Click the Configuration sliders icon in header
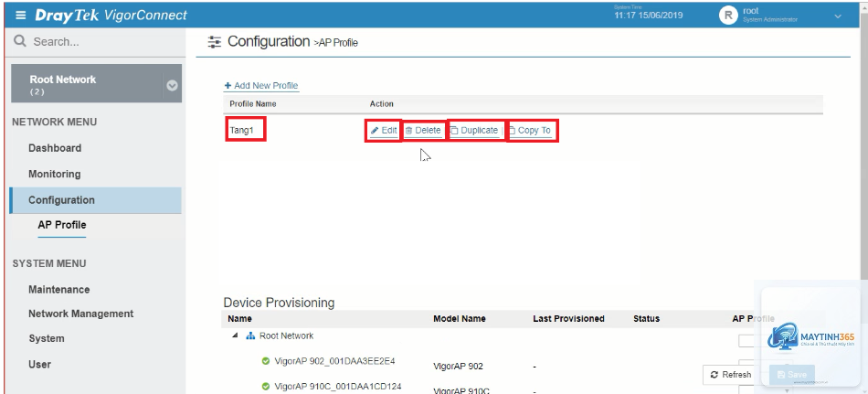 pos(214,41)
